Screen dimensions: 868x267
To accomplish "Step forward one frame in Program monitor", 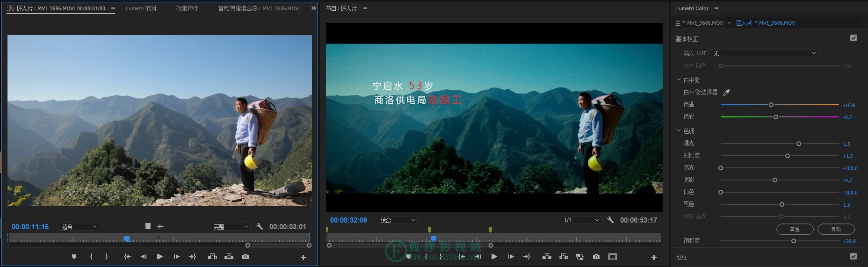I will 511,257.
